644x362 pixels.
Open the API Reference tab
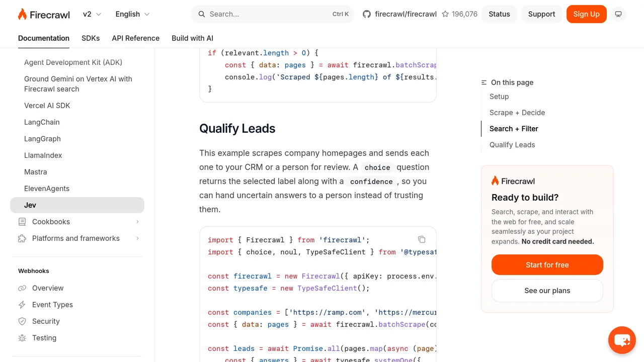[136, 38]
